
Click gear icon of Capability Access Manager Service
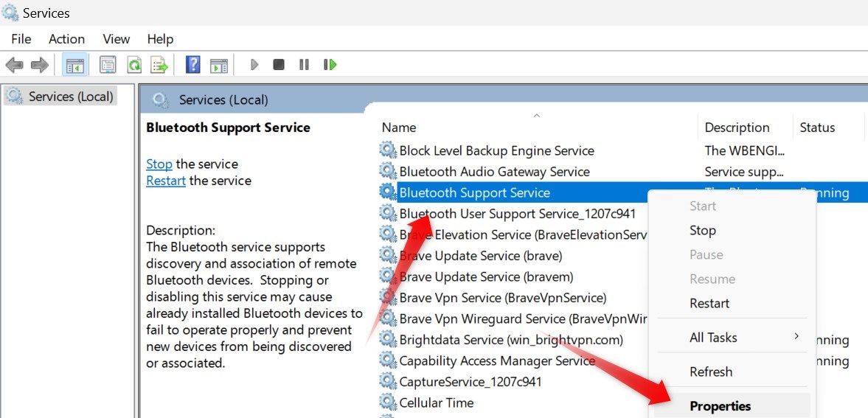[x=388, y=360]
